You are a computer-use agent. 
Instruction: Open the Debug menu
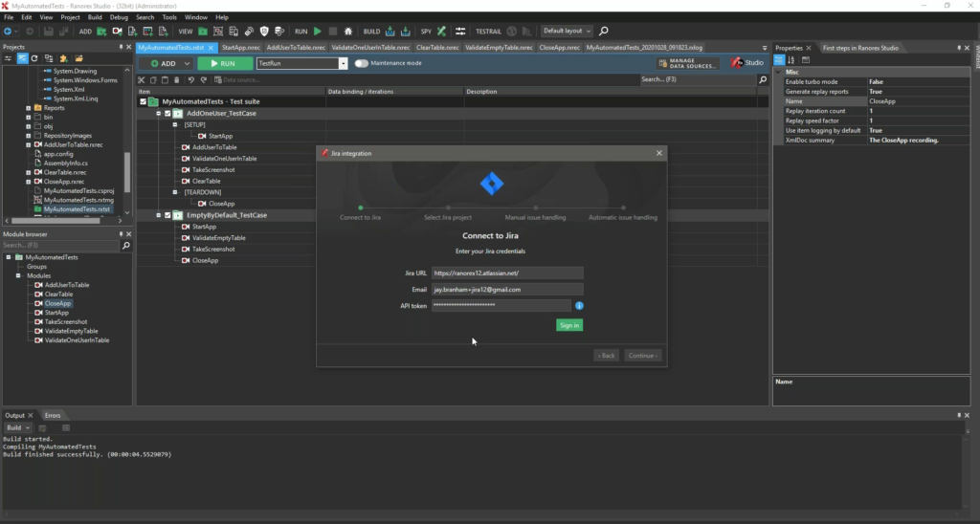coord(118,17)
